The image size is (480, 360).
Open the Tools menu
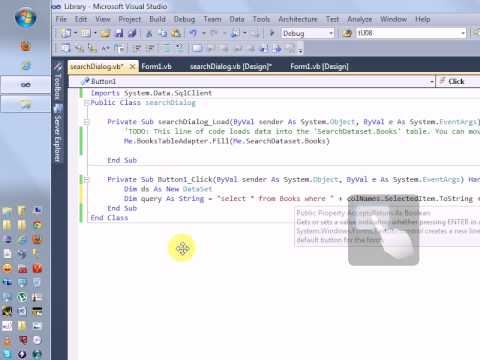261,19
